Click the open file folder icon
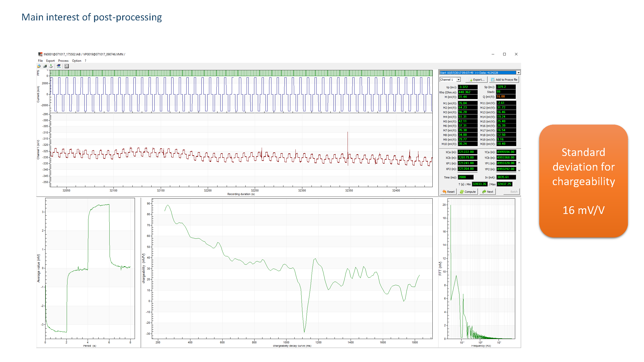Screen dimensions: 644x362 (x=39, y=66)
